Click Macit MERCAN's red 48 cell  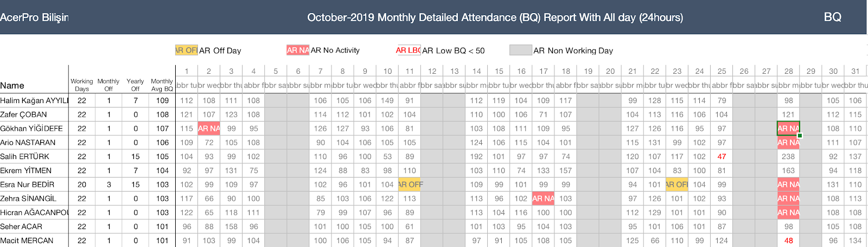[788, 240]
